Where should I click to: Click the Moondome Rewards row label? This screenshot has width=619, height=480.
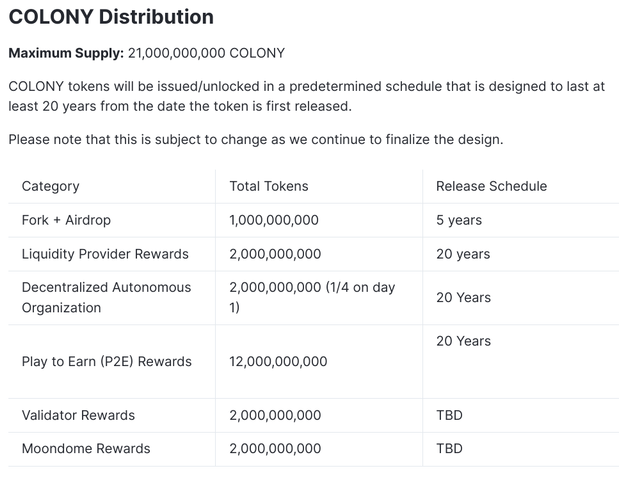(86, 449)
